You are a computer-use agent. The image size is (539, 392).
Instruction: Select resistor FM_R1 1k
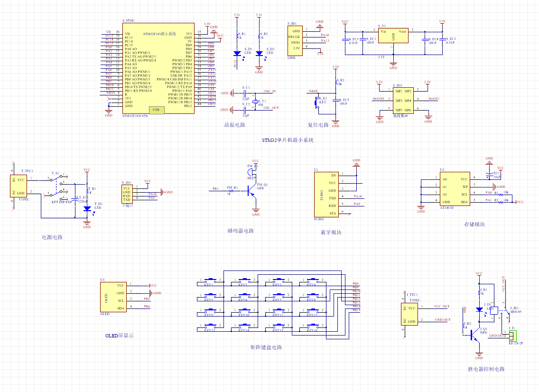tap(231, 190)
